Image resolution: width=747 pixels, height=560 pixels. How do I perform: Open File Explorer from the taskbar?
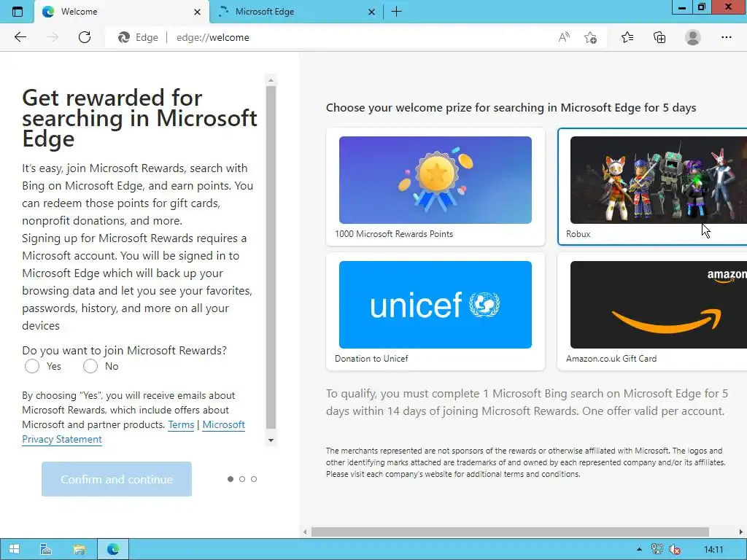(79, 549)
